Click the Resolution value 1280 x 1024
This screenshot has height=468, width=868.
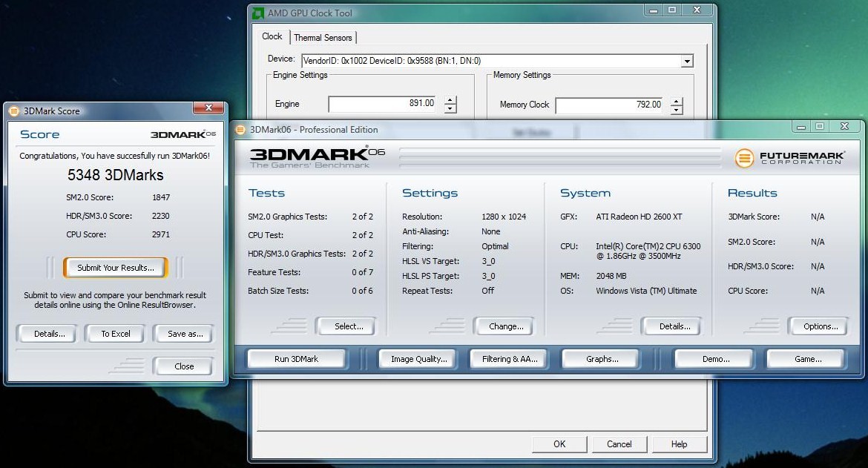[x=504, y=217]
